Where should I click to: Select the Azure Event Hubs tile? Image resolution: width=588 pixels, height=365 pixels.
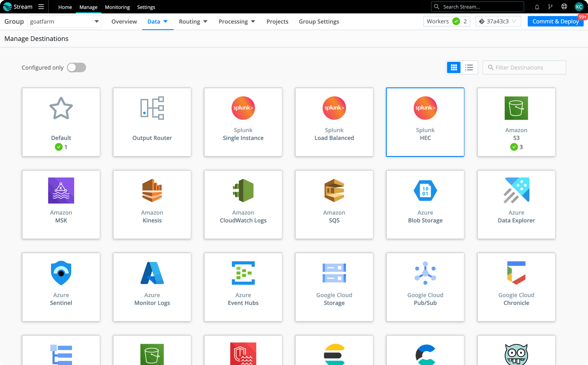[243, 287]
